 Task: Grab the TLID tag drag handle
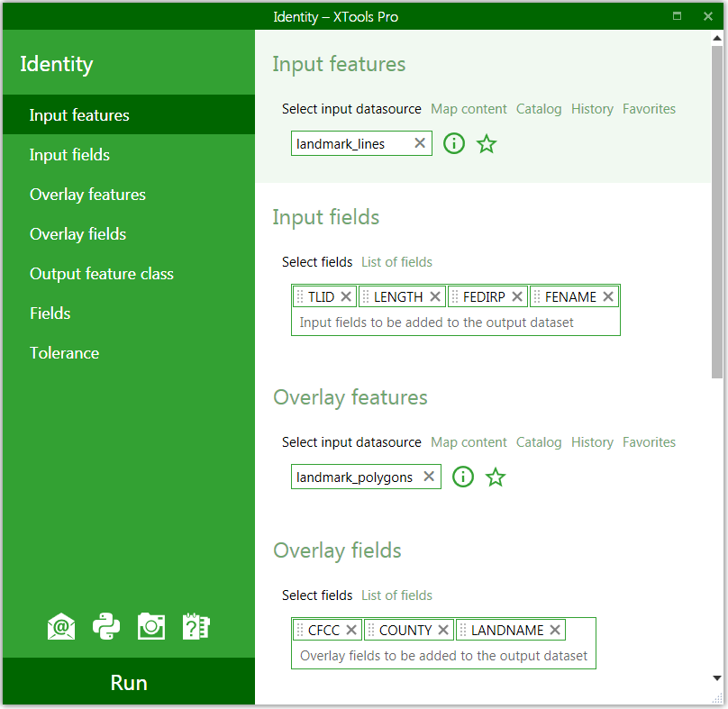(300, 296)
